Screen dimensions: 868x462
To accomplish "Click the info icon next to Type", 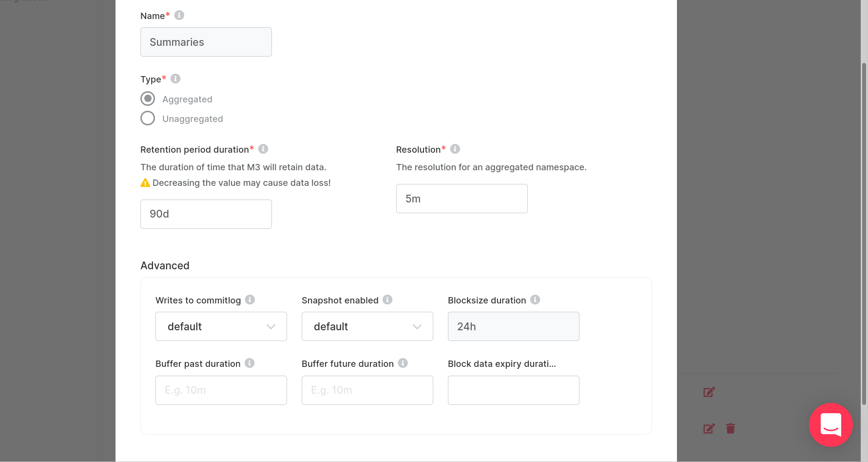I will pos(175,79).
